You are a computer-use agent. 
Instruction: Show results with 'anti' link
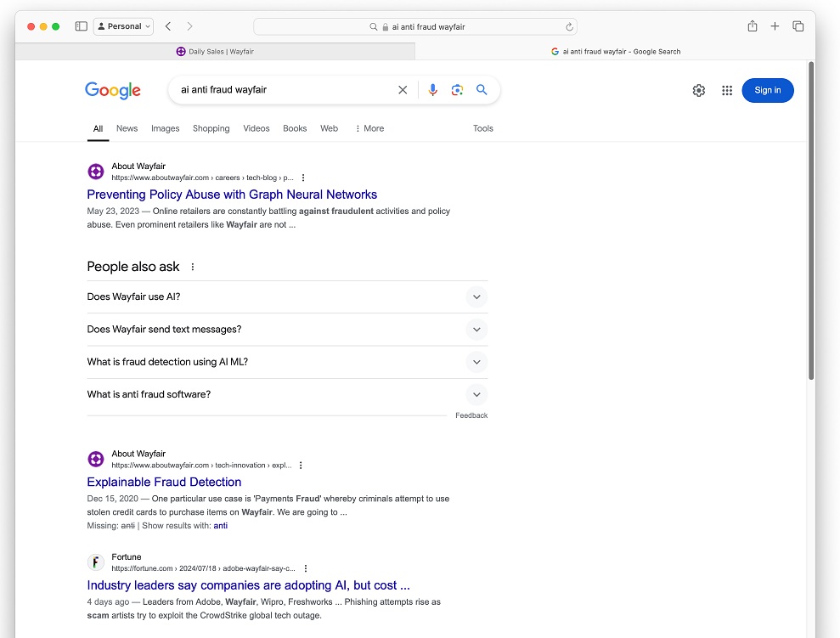tap(221, 526)
